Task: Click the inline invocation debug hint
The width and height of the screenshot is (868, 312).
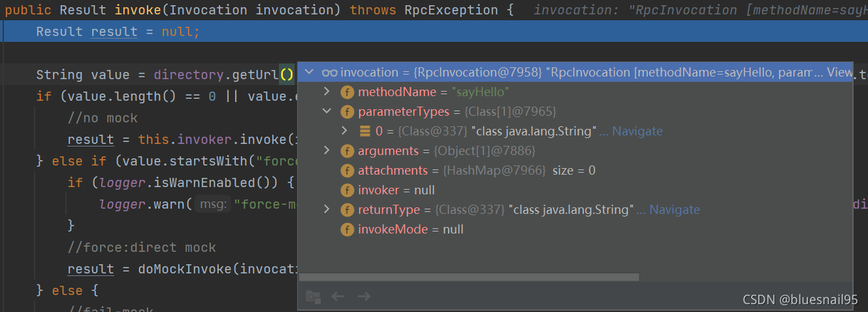Action: (x=701, y=10)
